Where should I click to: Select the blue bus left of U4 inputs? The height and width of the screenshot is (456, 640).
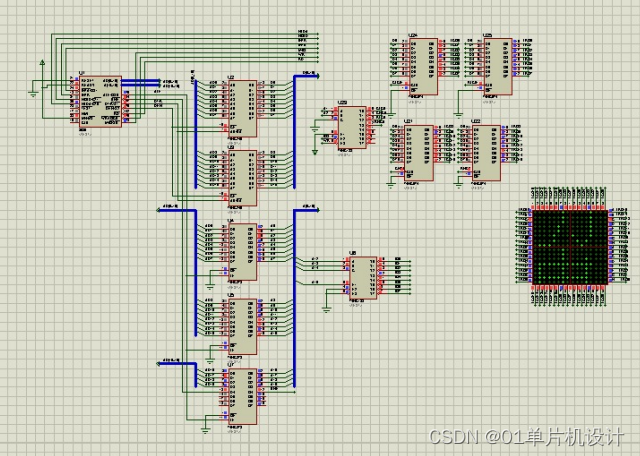point(196,272)
